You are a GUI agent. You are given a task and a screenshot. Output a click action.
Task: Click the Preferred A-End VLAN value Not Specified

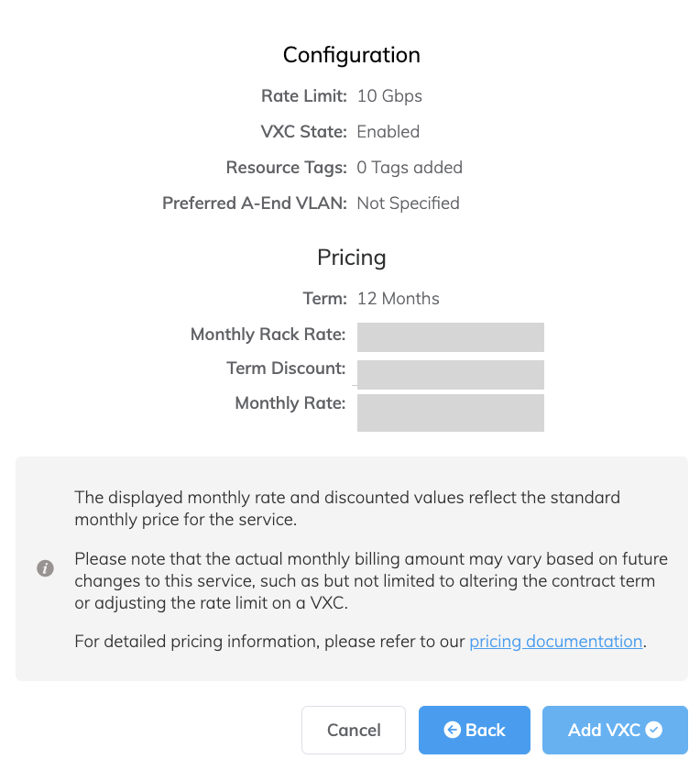(x=408, y=203)
